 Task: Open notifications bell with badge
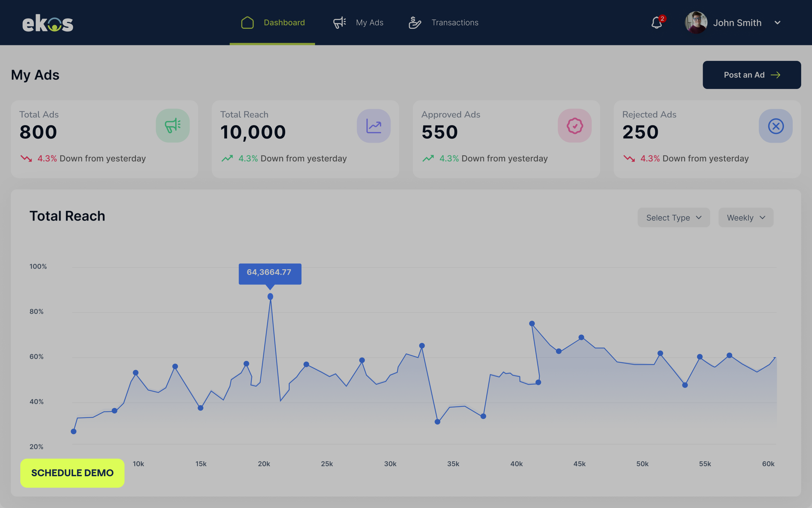click(x=657, y=23)
